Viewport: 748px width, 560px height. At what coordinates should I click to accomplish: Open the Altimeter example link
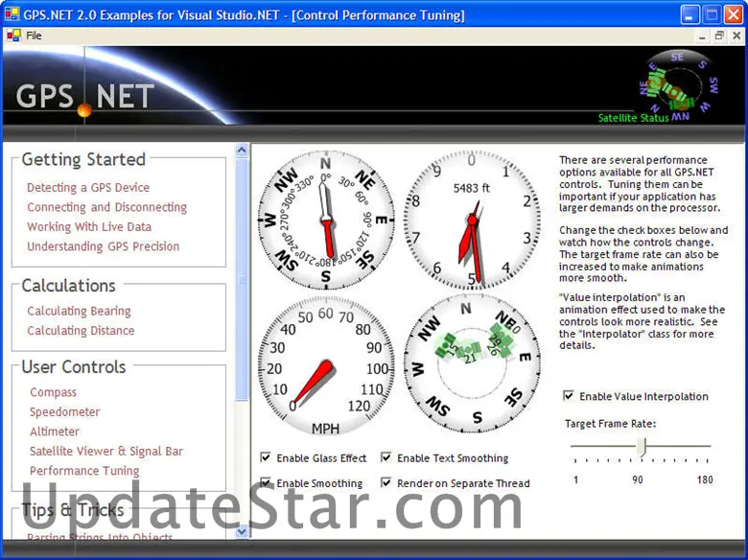(55, 432)
